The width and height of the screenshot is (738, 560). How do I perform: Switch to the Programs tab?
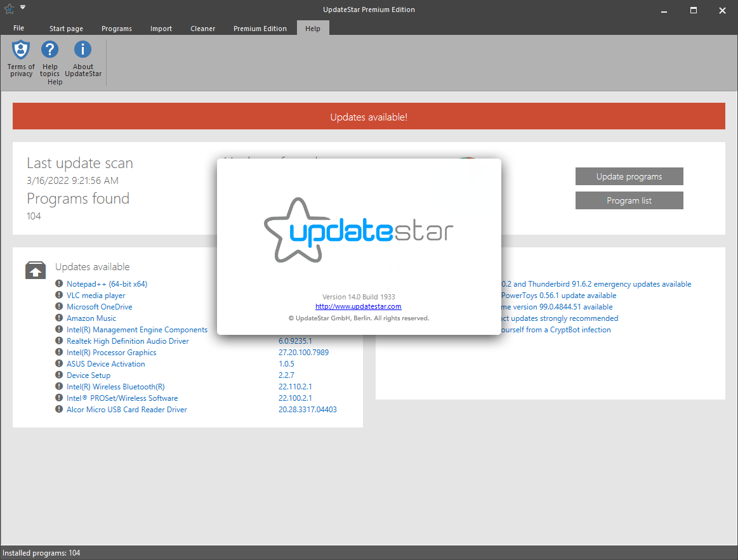pos(117,29)
